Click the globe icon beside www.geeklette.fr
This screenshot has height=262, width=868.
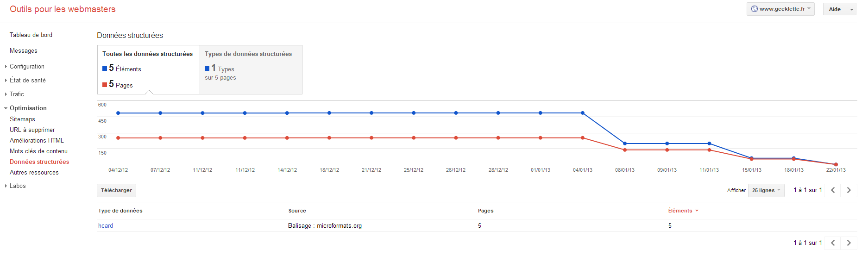(x=754, y=9)
